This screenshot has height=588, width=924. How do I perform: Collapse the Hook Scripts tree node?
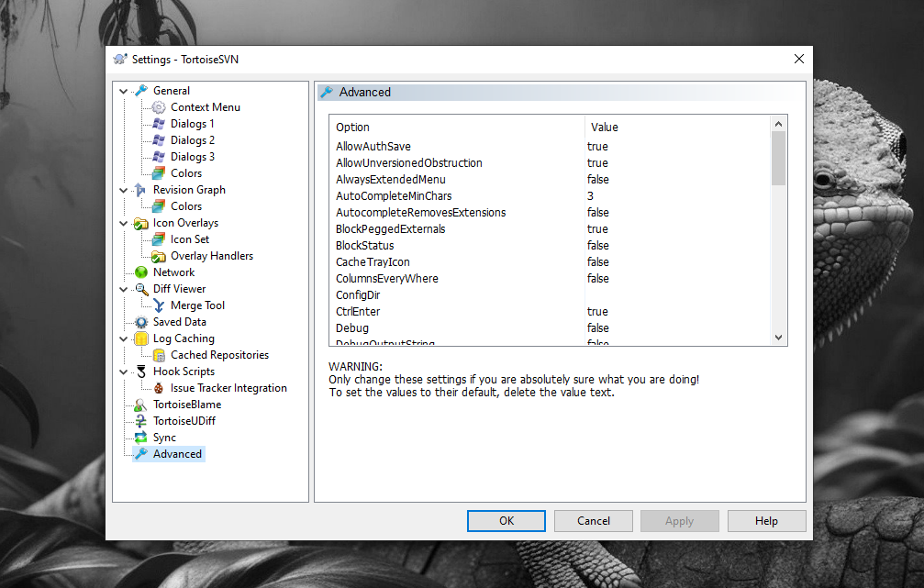(x=124, y=372)
